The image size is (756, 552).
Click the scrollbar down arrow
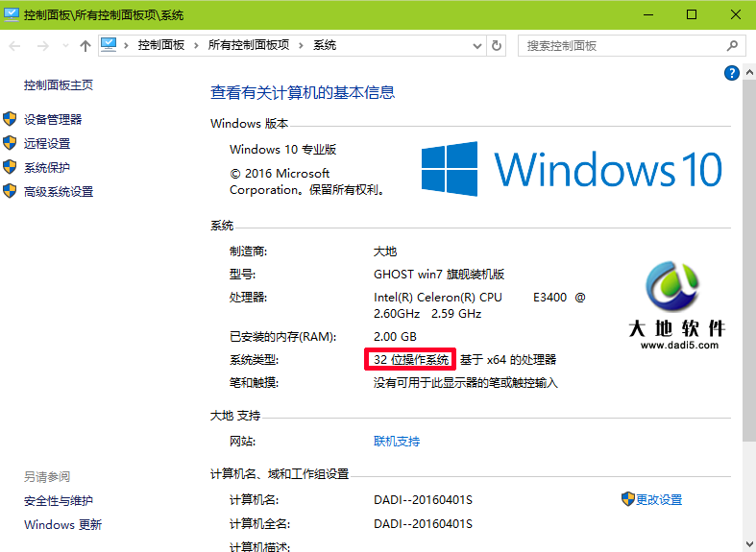pos(749,544)
